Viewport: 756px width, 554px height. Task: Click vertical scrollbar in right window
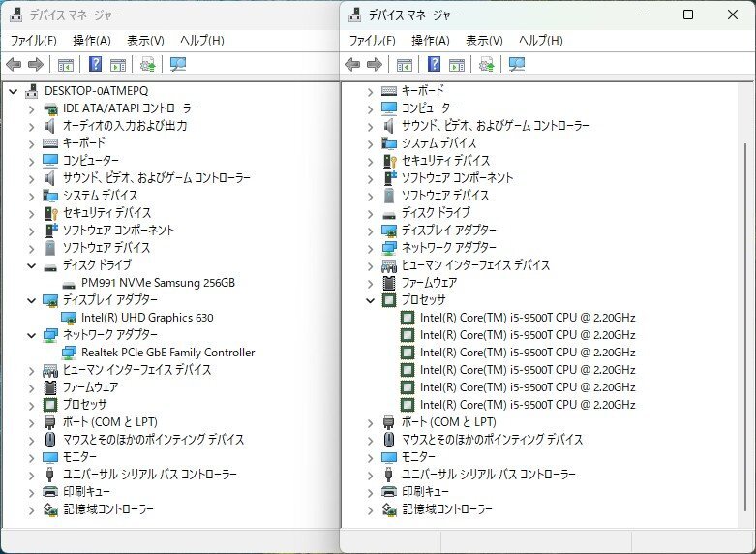pos(742,291)
